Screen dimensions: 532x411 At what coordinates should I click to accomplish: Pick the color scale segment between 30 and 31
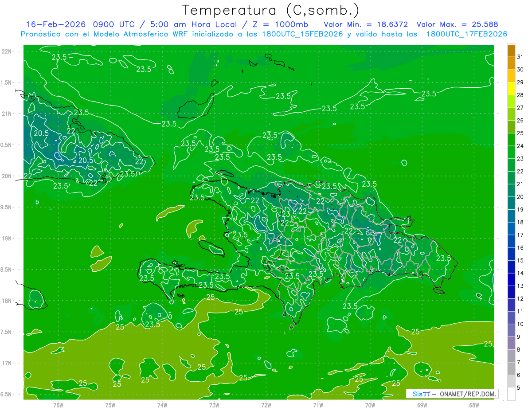(x=511, y=63)
